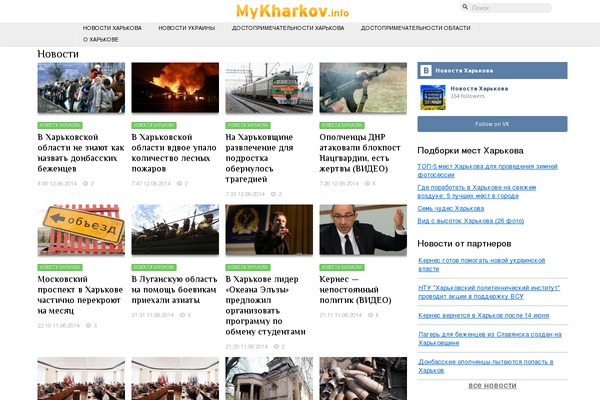
Task: Open the Новости Украины menu item
Action: click(x=187, y=28)
